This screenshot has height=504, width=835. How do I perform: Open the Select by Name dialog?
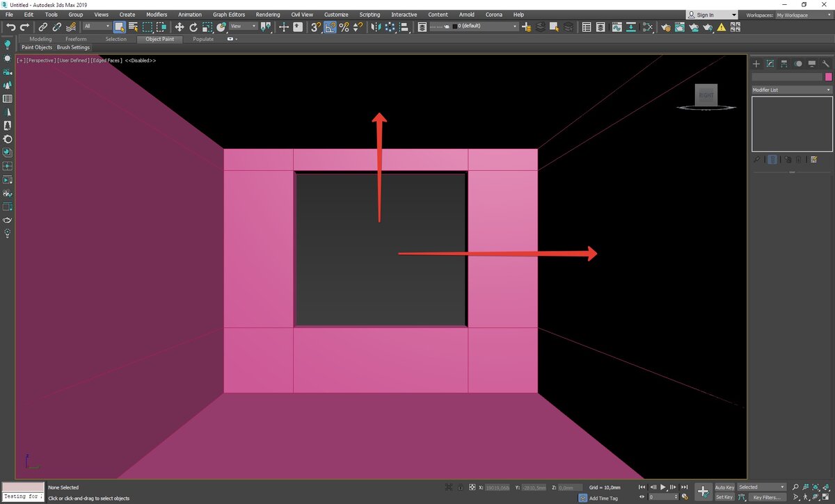(133, 27)
